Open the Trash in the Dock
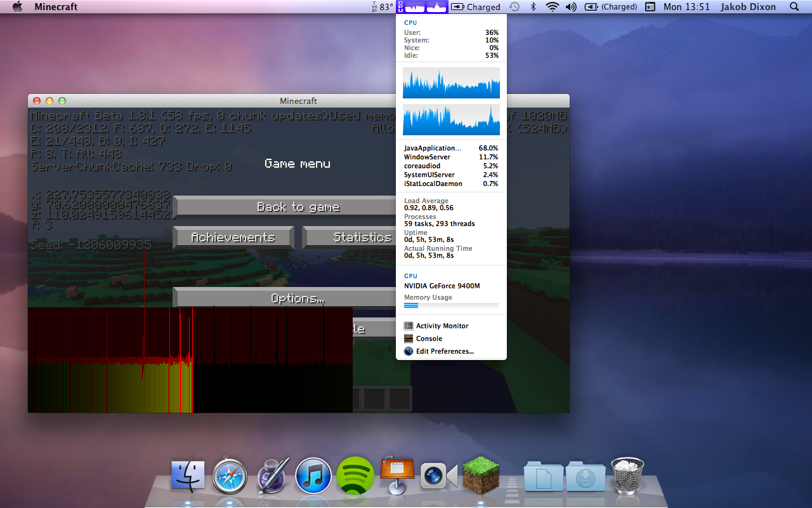This screenshot has height=508, width=812. click(627, 476)
